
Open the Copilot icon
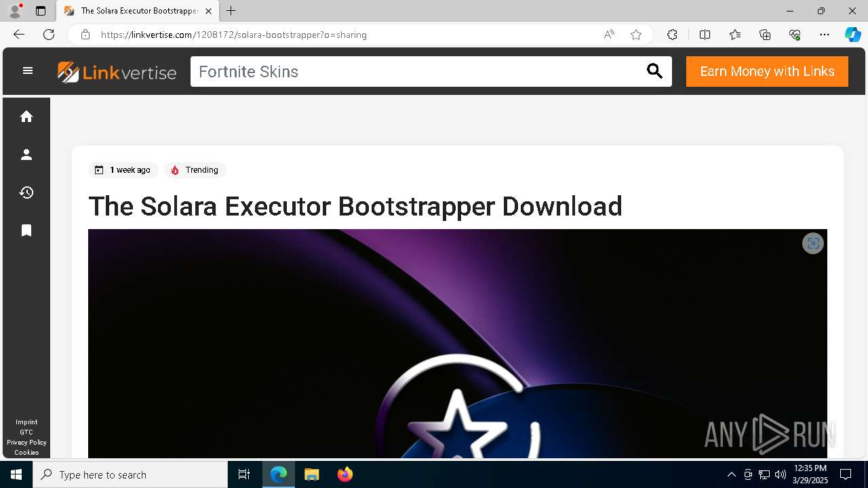[852, 35]
